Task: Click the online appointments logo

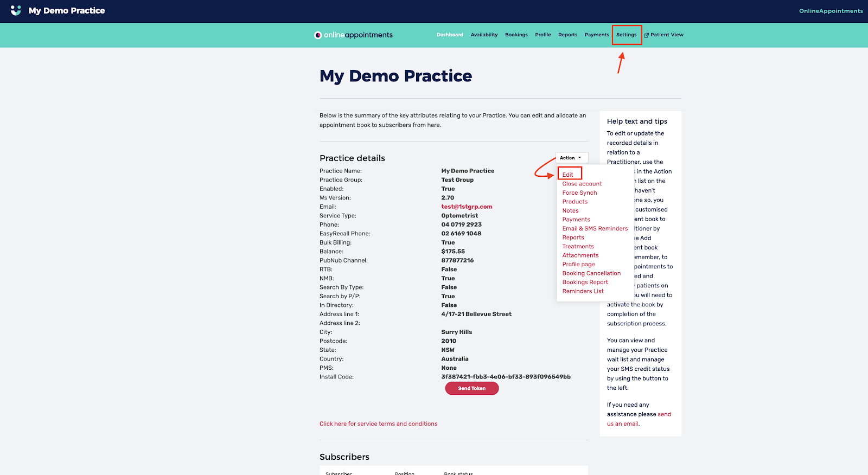Action: (x=353, y=35)
